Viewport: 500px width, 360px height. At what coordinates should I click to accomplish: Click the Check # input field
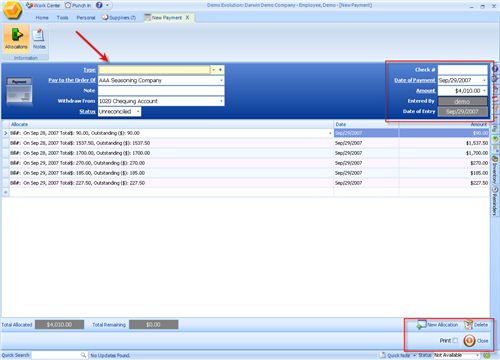coord(462,70)
